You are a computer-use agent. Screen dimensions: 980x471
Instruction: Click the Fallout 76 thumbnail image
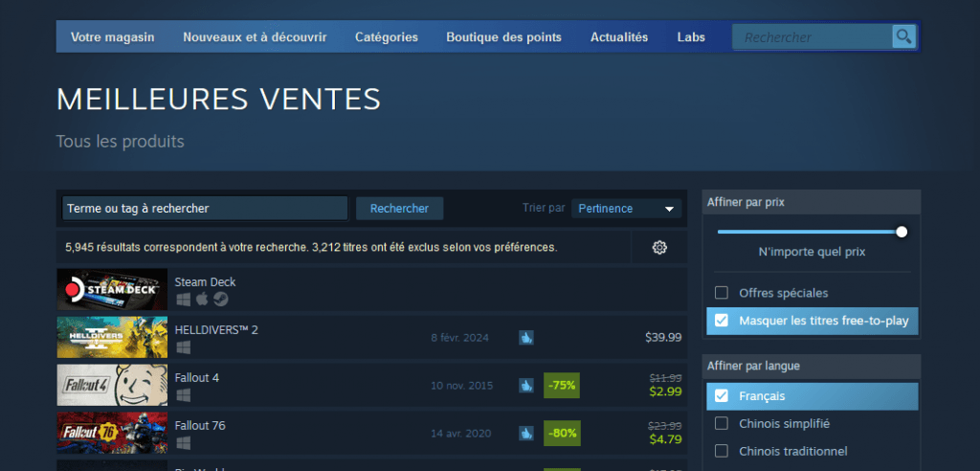pyautogui.click(x=112, y=433)
